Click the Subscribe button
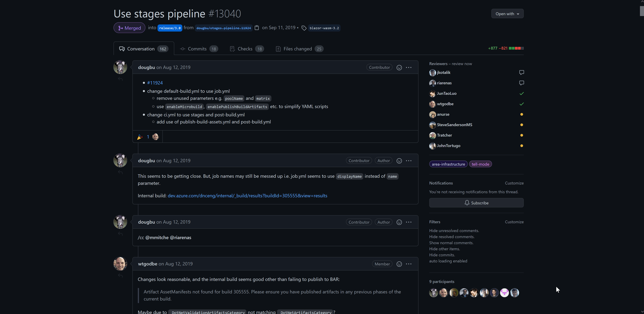Viewport: 644px width, 314px height. point(476,203)
